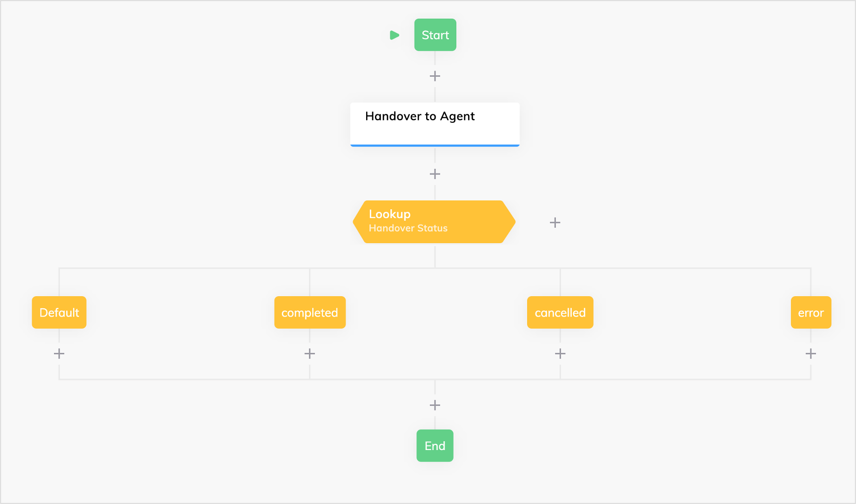Open the Handover to Agent node
The height and width of the screenshot is (504, 856).
435,125
